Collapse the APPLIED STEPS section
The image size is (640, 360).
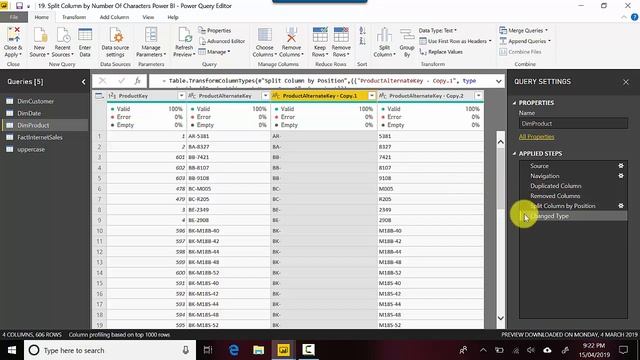click(514, 154)
